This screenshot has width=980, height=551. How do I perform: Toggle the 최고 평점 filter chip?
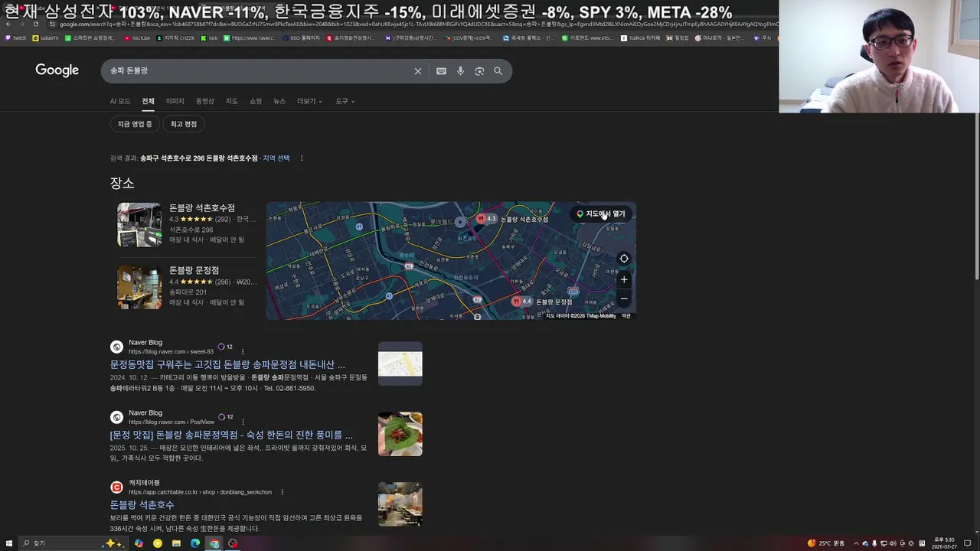[184, 124]
